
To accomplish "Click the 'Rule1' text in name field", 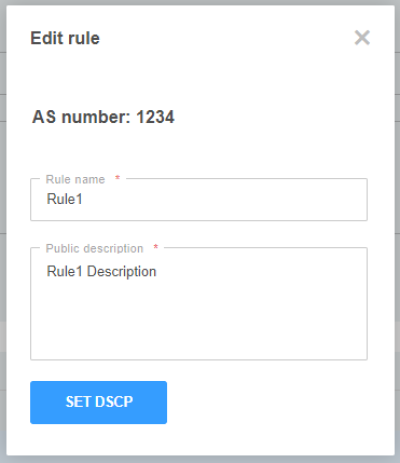I will (64, 199).
